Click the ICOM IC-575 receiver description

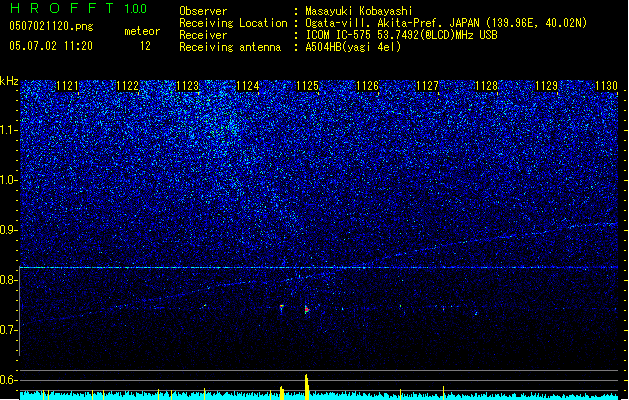pos(401,35)
